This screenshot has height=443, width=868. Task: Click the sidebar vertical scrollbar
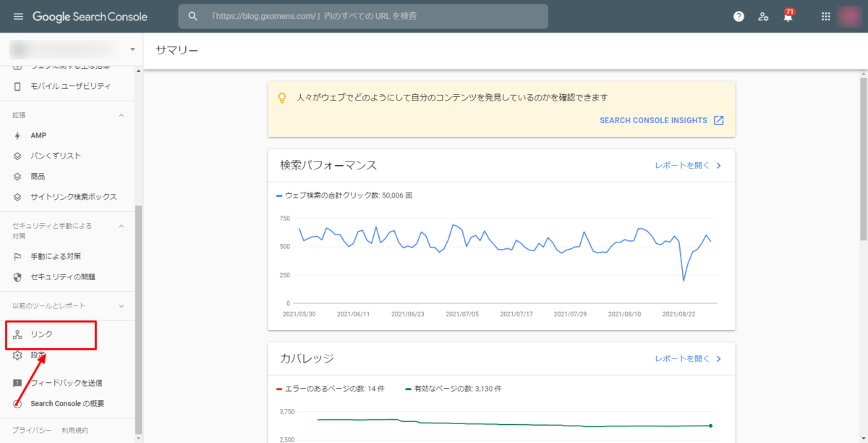[x=139, y=318]
